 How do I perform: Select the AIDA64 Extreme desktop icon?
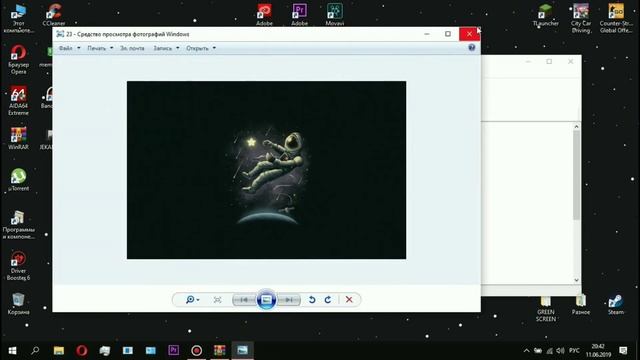click(18, 101)
